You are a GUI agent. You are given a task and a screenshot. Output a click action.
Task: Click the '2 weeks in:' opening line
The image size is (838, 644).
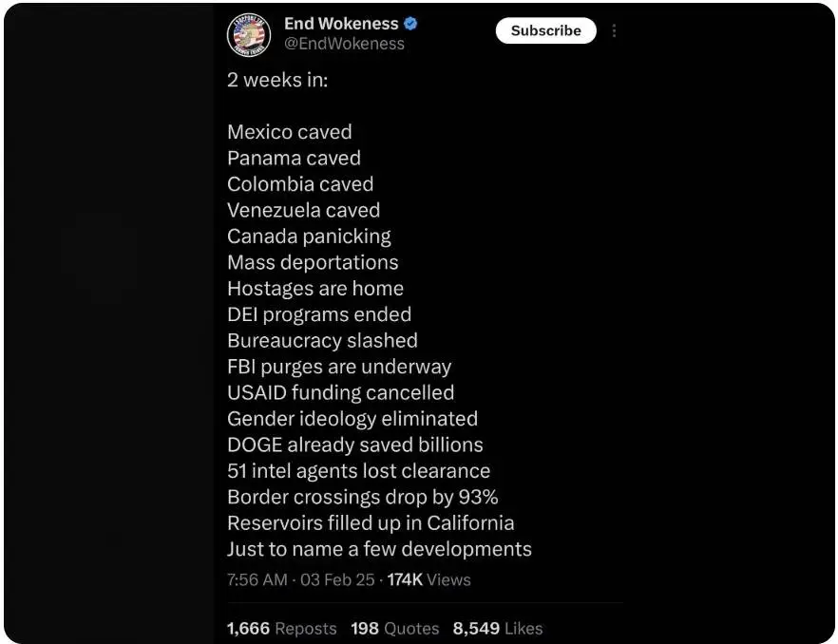pos(276,80)
